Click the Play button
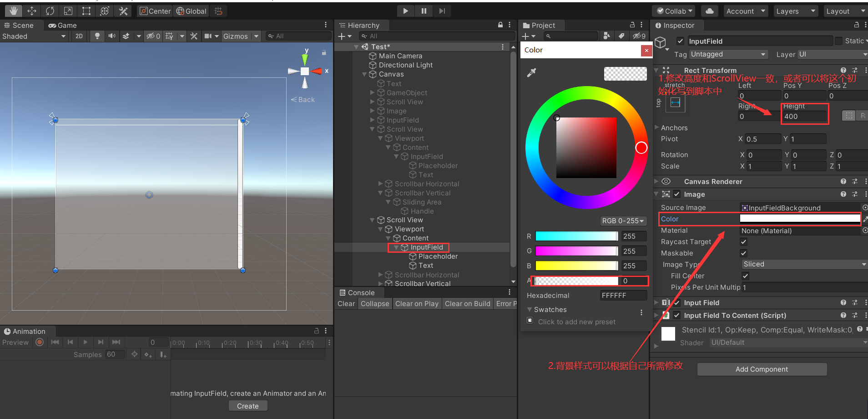 click(405, 11)
